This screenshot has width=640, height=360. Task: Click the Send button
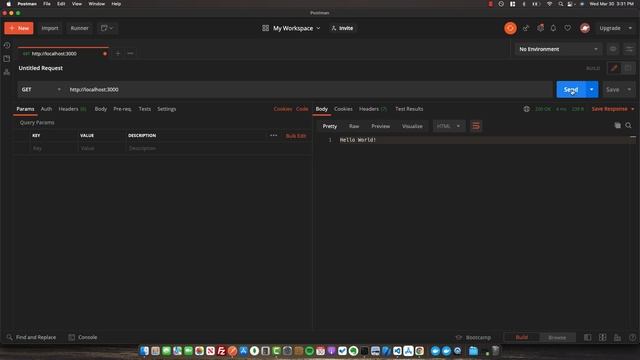tap(571, 89)
